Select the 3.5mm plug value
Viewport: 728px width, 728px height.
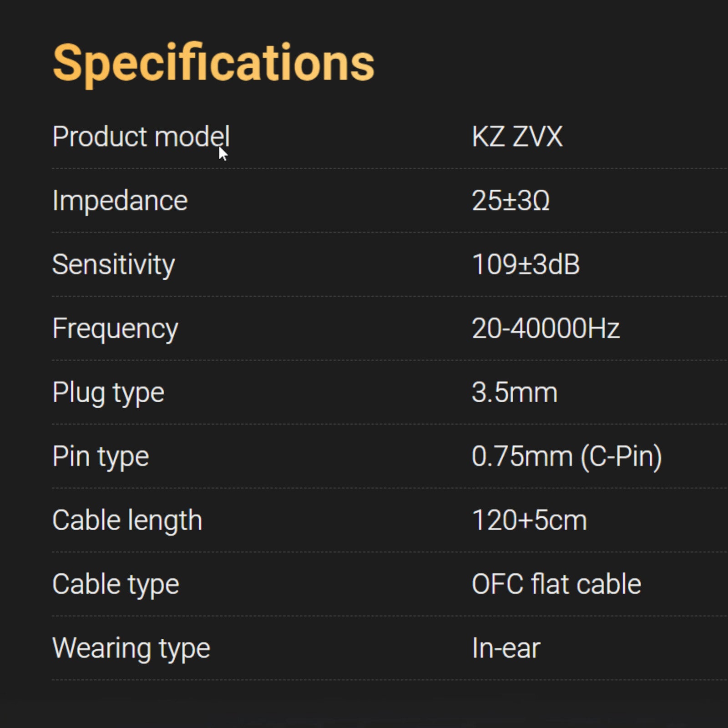click(514, 393)
